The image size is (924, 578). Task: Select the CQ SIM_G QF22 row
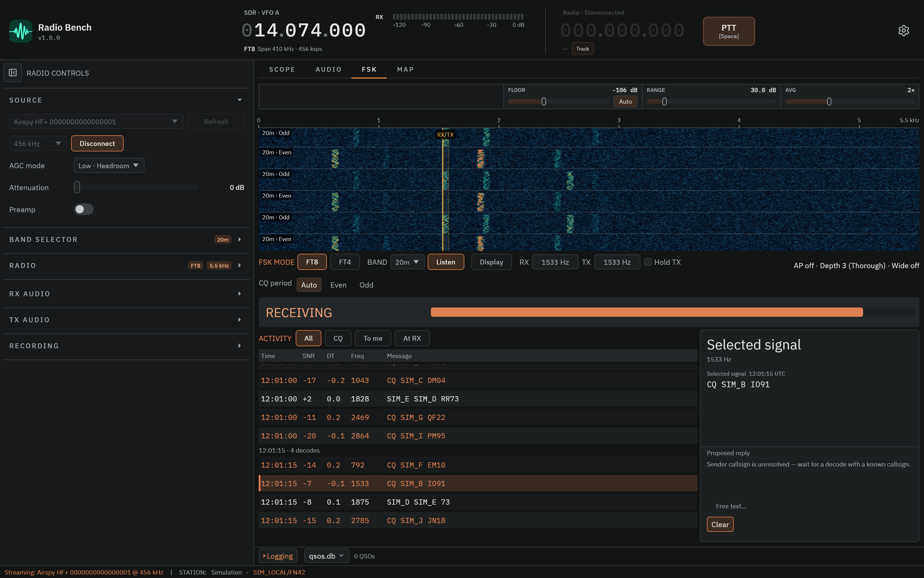478,417
